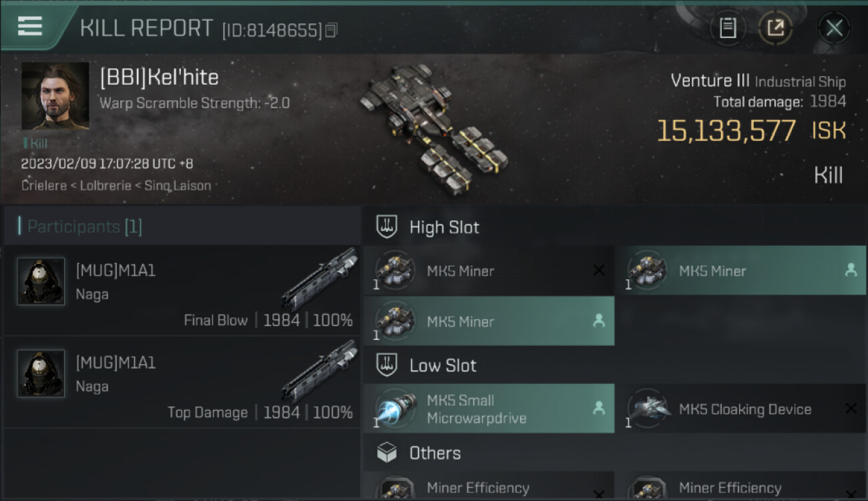Open the hamburger menu in header
This screenshot has height=501, width=868.
pyautogui.click(x=30, y=26)
